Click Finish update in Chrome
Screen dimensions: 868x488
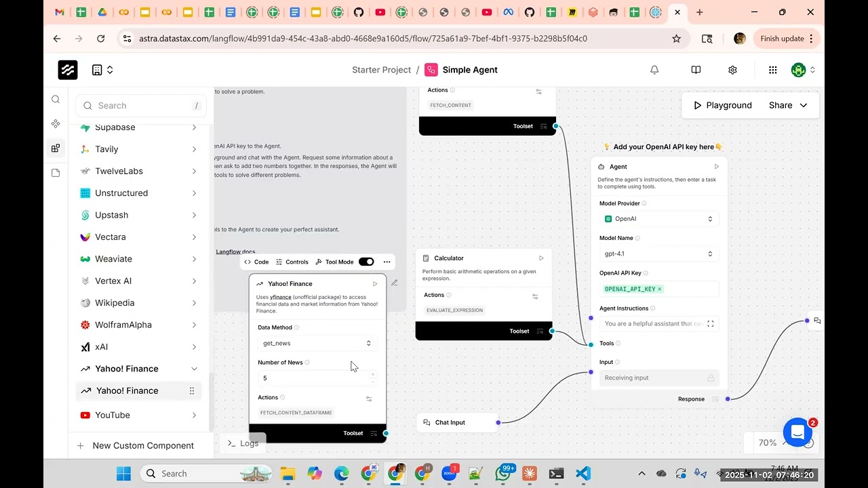786,39
